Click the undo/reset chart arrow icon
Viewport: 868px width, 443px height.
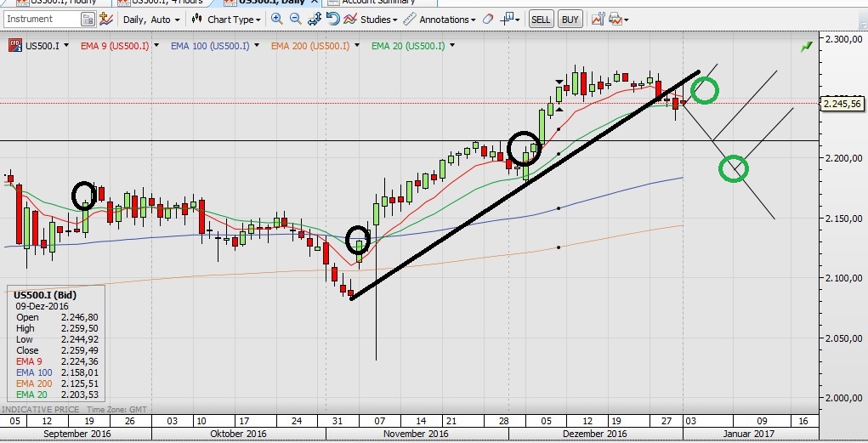coord(332,20)
